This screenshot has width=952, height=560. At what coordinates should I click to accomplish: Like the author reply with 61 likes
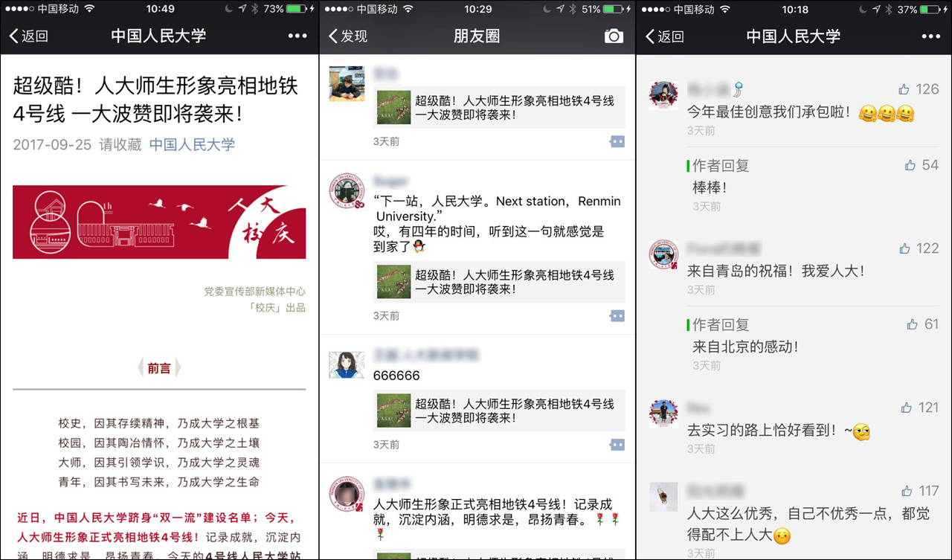click(x=913, y=324)
